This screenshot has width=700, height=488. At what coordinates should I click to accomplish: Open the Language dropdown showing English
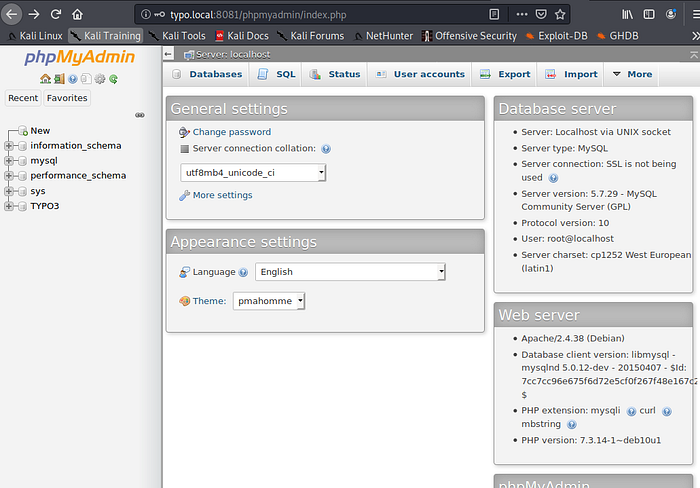pyautogui.click(x=350, y=272)
